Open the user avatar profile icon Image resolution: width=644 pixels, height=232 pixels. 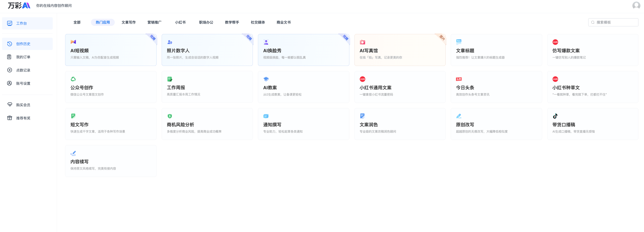point(636,5)
